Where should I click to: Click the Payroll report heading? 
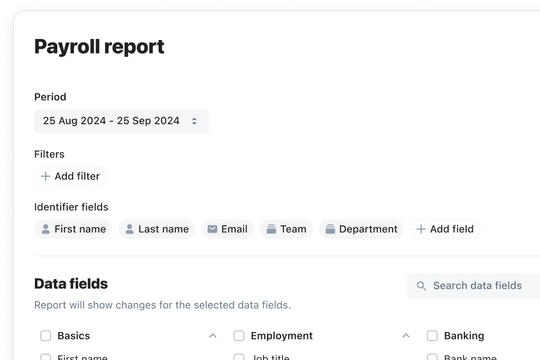(x=99, y=47)
